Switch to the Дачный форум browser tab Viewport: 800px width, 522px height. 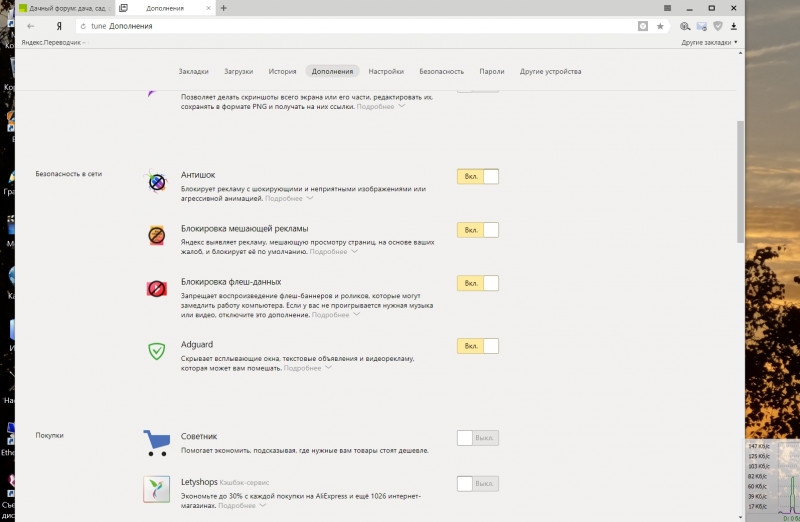coord(65,8)
